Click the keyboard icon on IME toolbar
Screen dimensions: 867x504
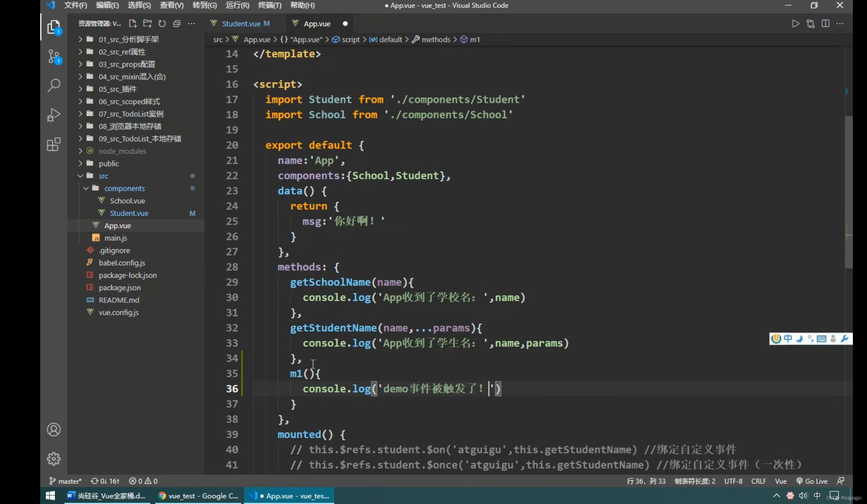[821, 339]
